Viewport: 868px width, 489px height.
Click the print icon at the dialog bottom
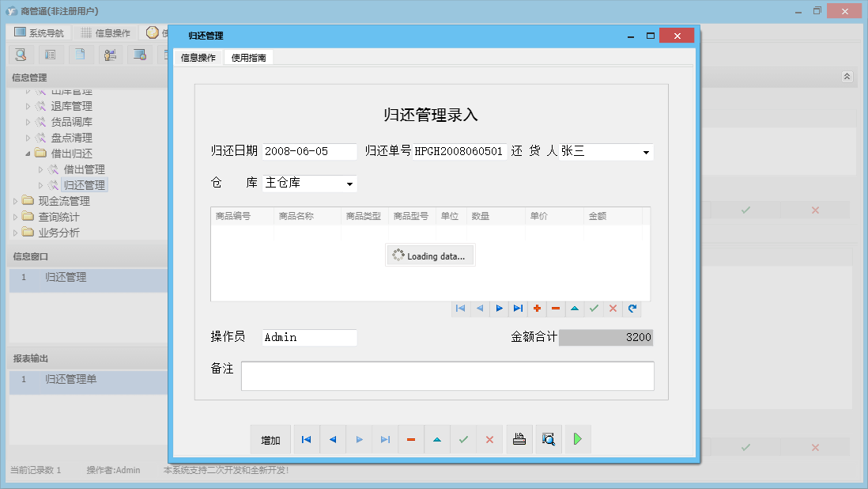coord(519,439)
